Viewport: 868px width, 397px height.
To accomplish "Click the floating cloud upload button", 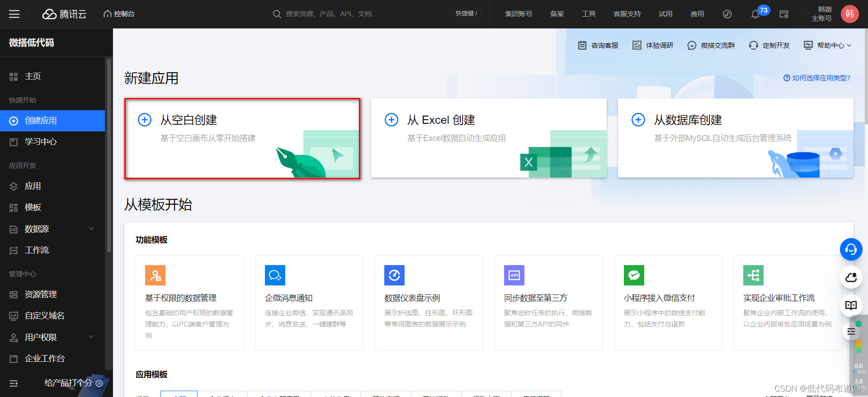I will pos(851,277).
